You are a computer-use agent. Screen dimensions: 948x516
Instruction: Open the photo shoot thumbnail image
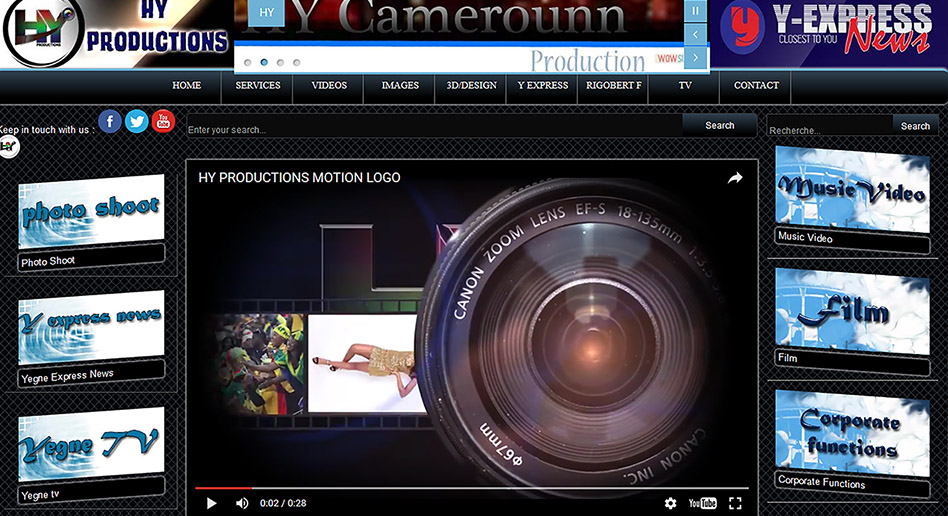(91, 211)
